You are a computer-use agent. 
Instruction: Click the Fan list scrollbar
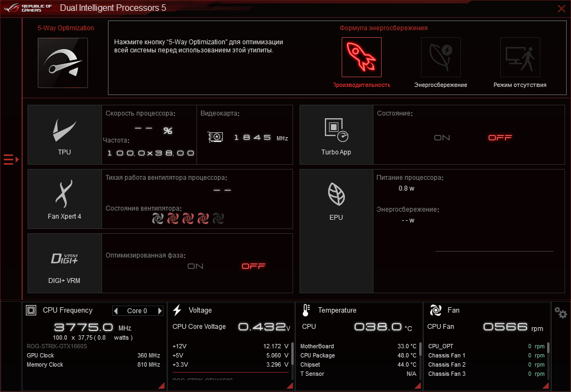[548, 348]
